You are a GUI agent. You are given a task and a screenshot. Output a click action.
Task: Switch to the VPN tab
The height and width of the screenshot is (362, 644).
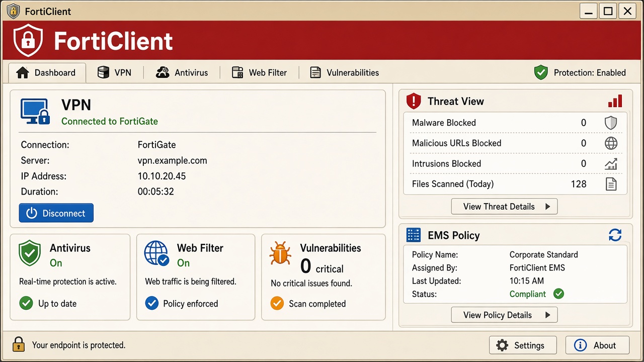coord(115,73)
